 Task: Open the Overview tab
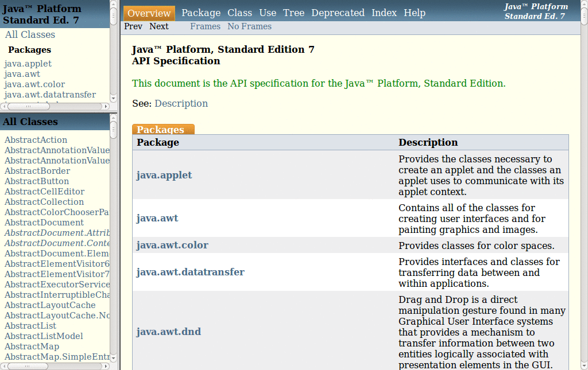149,14
